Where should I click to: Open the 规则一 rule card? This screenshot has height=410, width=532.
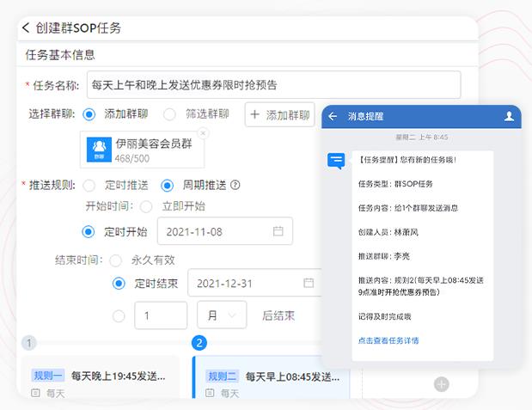coord(100,376)
